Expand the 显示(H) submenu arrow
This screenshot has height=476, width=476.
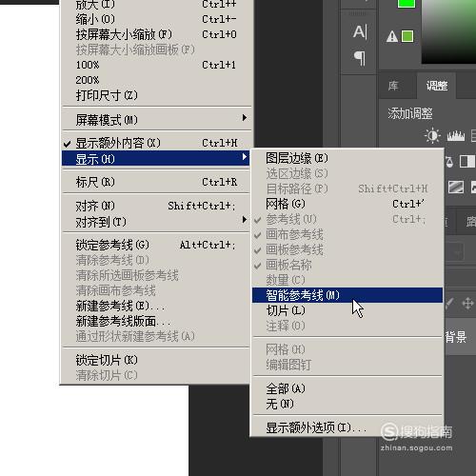[x=244, y=157]
